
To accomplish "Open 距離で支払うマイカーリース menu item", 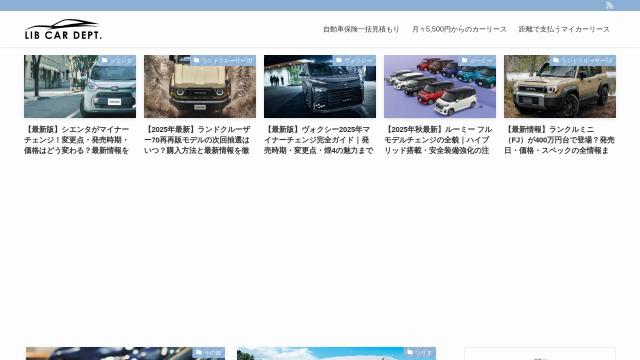I will tap(564, 29).
